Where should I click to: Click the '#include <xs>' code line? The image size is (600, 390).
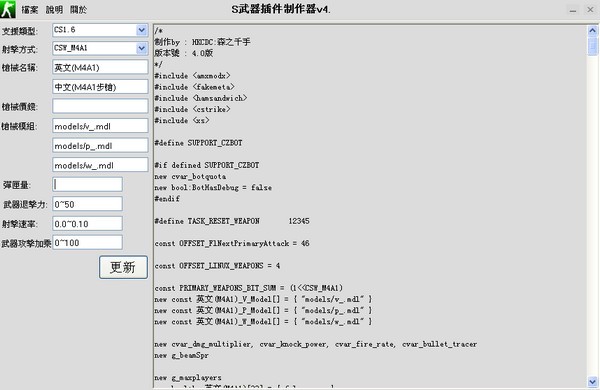coord(182,120)
